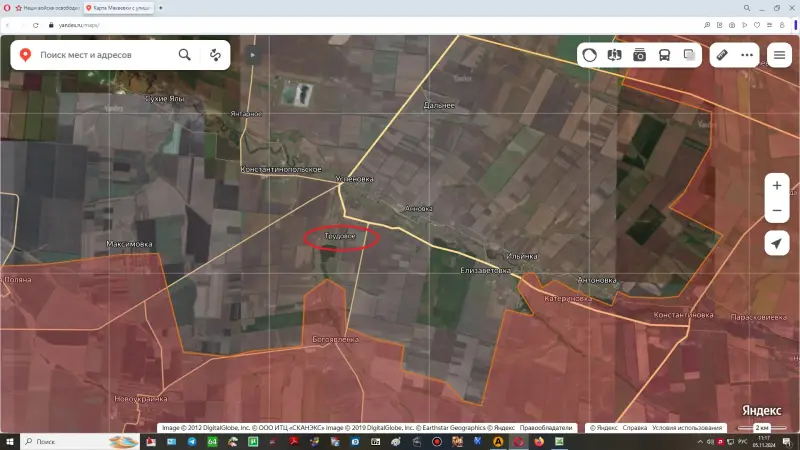Click the my location arrow button

click(777, 244)
